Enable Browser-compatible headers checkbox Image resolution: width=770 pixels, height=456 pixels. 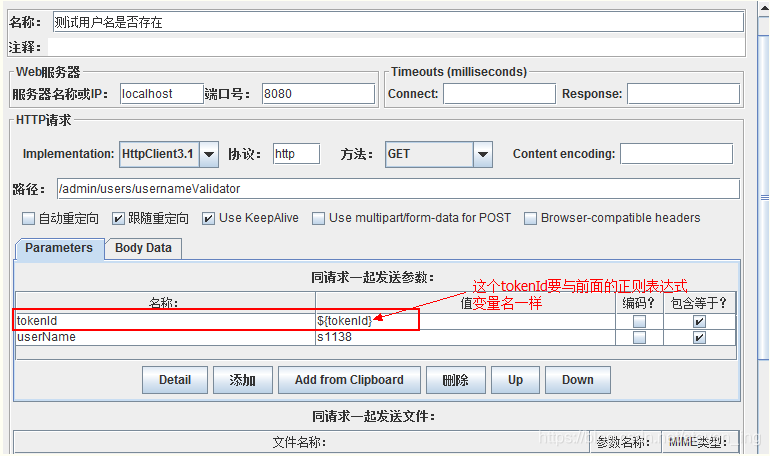pos(530,218)
